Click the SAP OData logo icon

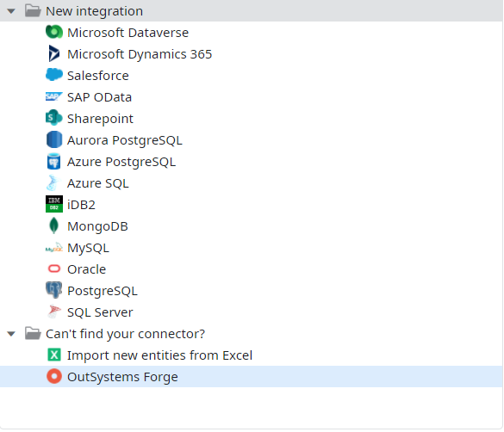(54, 96)
